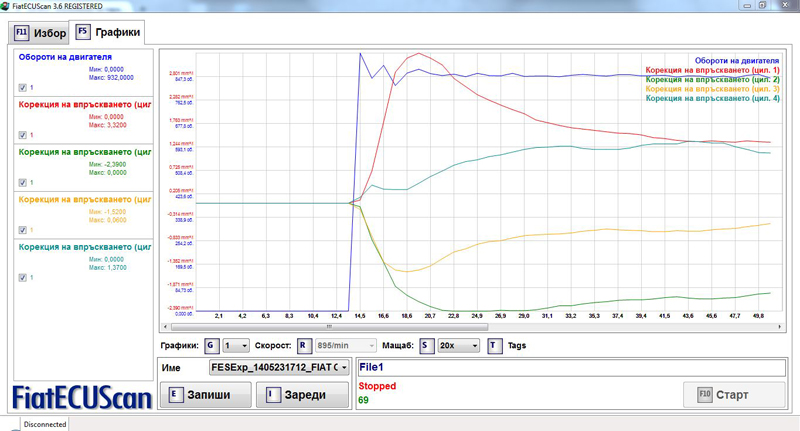Uncheck the red injection correction series checkbox
Screen dimensions: 800x431
pyautogui.click(x=22, y=135)
